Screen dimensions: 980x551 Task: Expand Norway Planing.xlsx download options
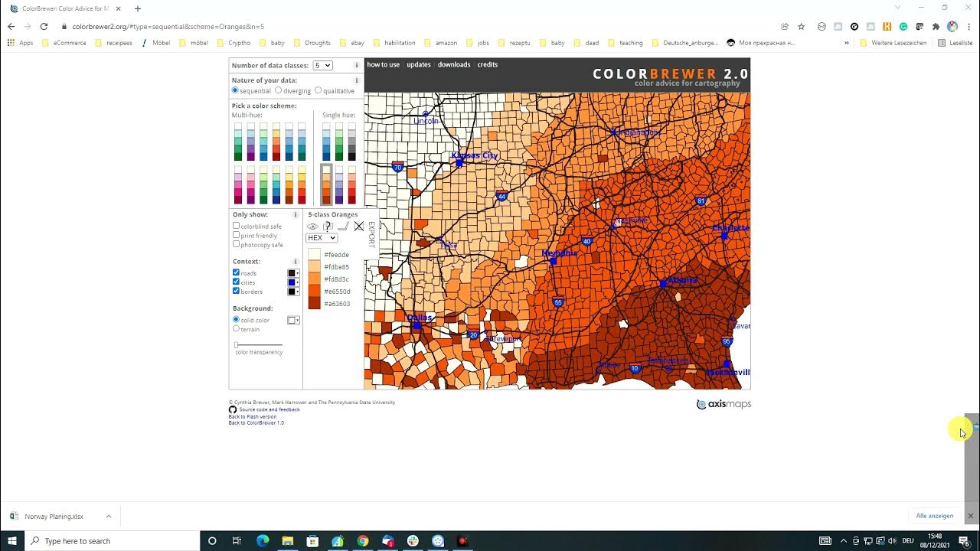click(108, 517)
